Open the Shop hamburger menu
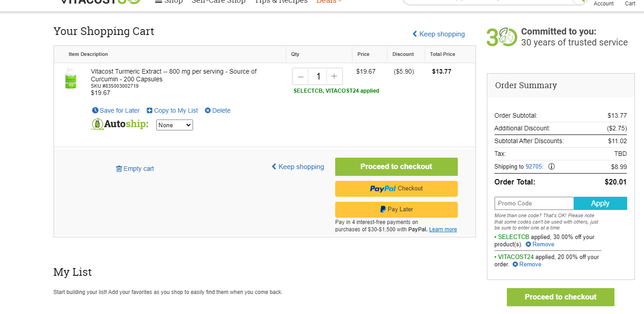Image resolution: width=644 pixels, height=314 pixels. coord(159,1)
